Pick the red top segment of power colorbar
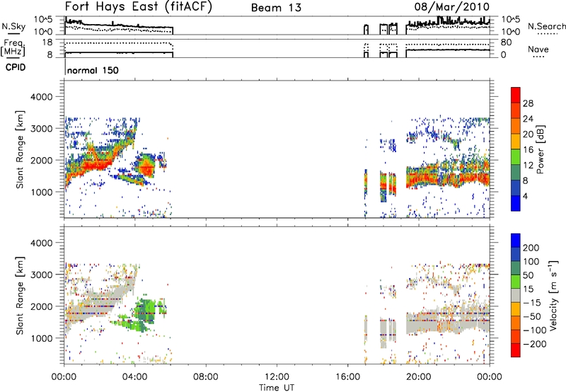Viewport: 566px width, 392px height. click(x=516, y=95)
